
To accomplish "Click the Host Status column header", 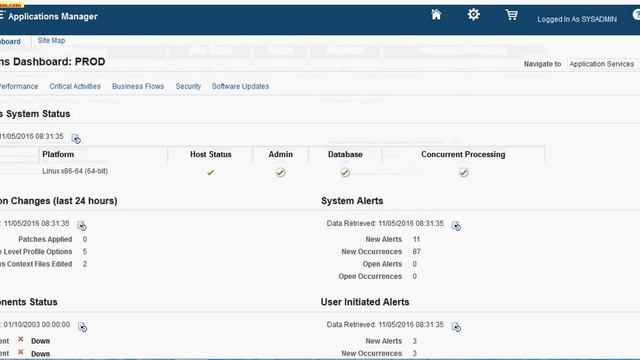I will (x=211, y=154).
